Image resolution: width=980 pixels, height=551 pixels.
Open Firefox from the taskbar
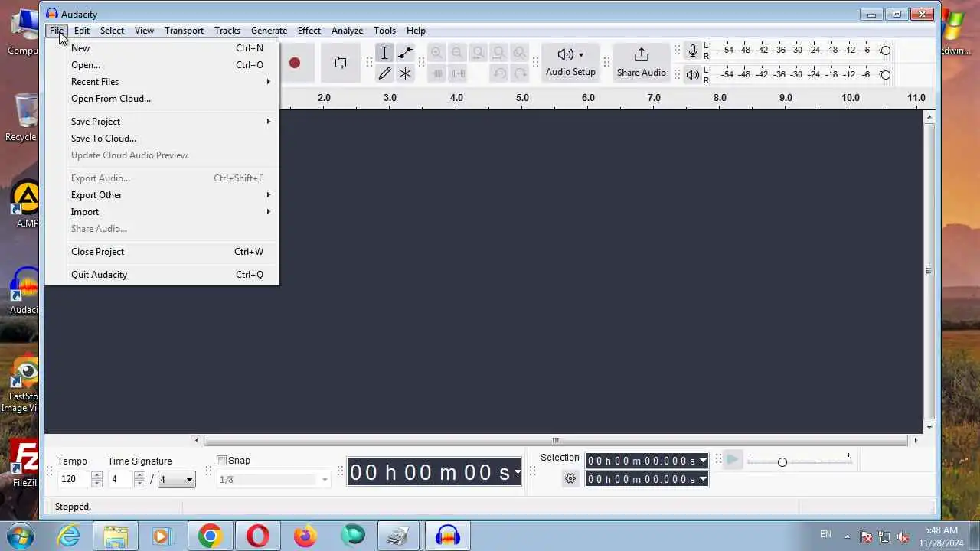[305, 536]
